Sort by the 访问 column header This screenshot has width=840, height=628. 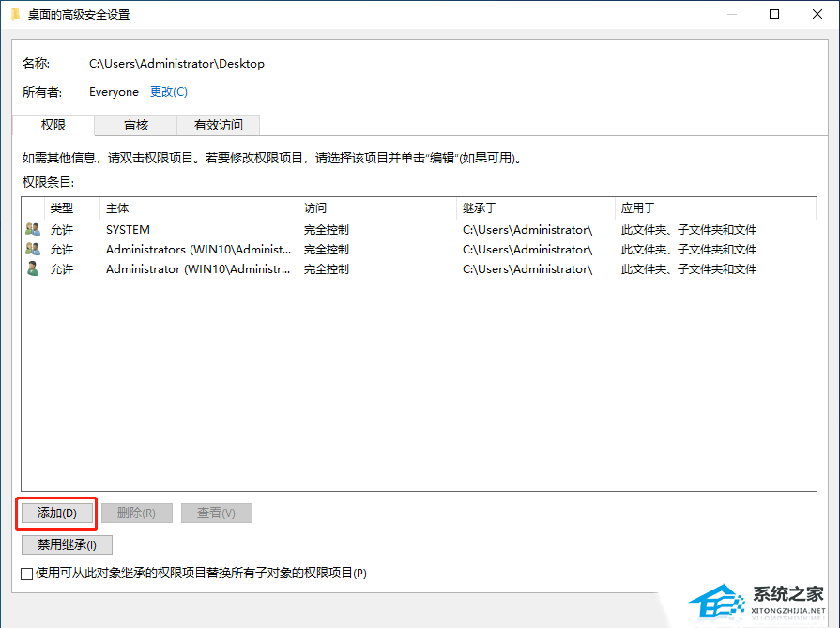(377, 207)
